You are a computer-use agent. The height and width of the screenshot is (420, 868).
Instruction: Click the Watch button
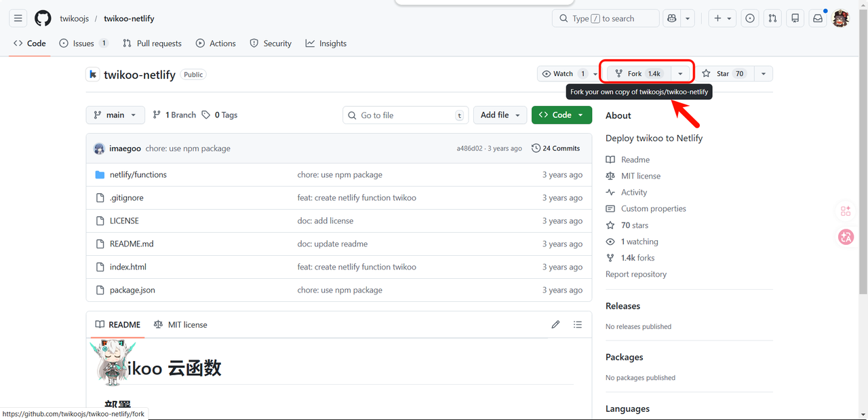tap(564, 73)
